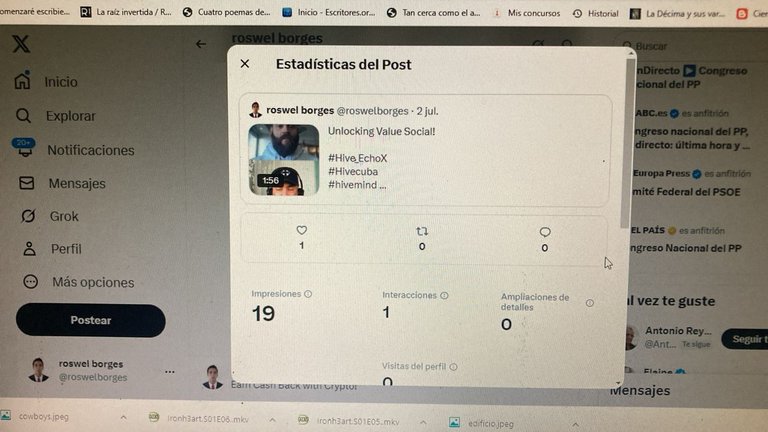This screenshot has height=432, width=768.
Task: Open Grok icon in sidebar
Action: 28,216
